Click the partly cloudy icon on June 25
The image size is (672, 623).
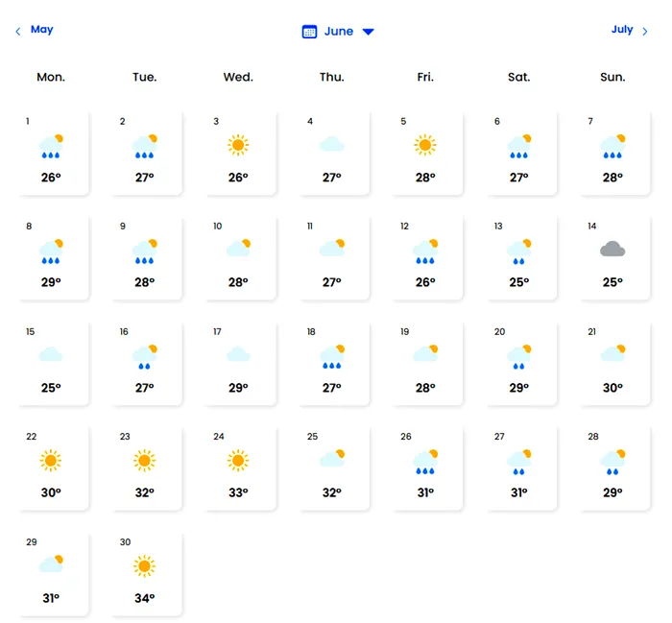pyautogui.click(x=332, y=459)
